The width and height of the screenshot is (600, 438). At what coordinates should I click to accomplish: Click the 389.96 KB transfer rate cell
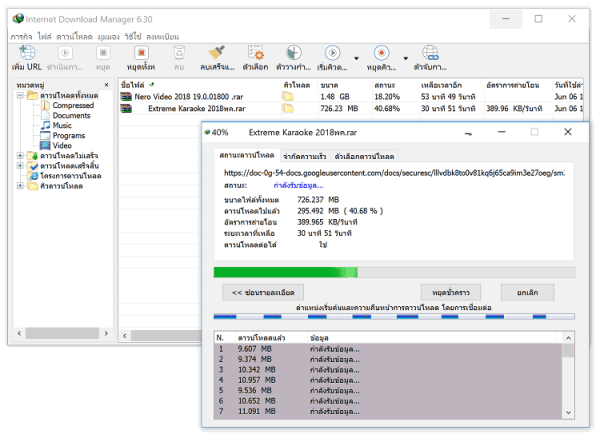tap(514, 109)
